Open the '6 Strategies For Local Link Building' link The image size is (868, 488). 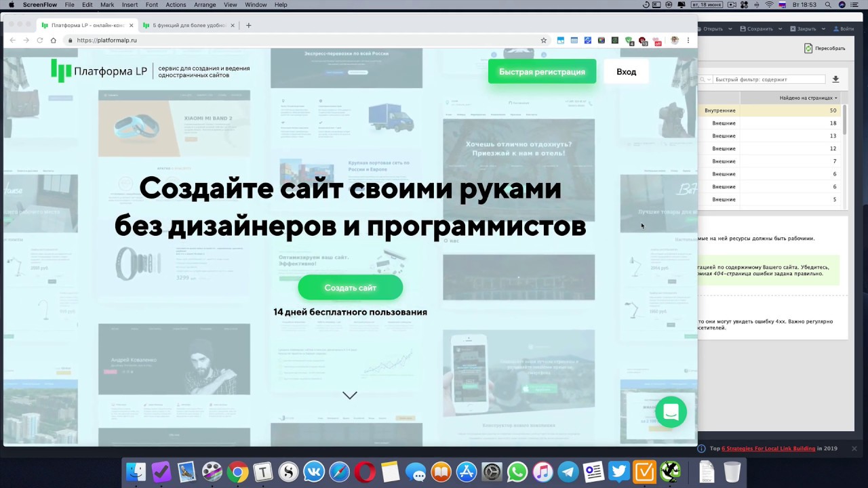coord(768,448)
